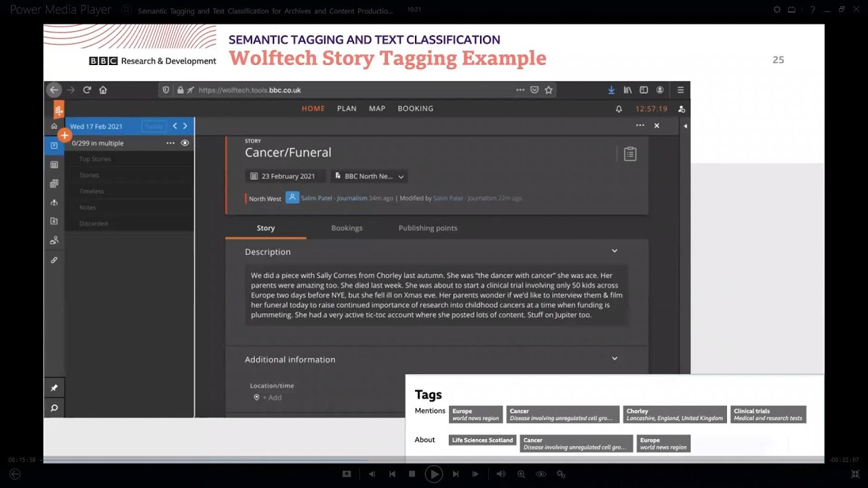Viewport: 868px width, 488px height.
Task: Click the sidebar search magnifier icon
Action: [x=54, y=408]
